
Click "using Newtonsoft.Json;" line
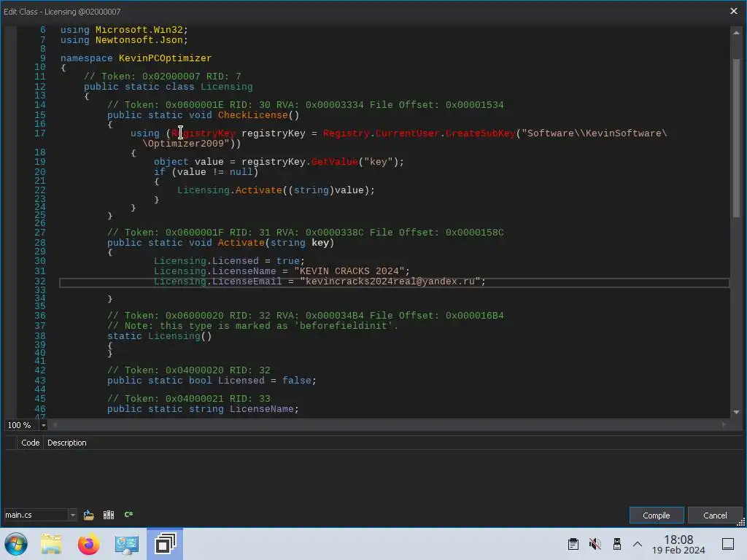124,40
